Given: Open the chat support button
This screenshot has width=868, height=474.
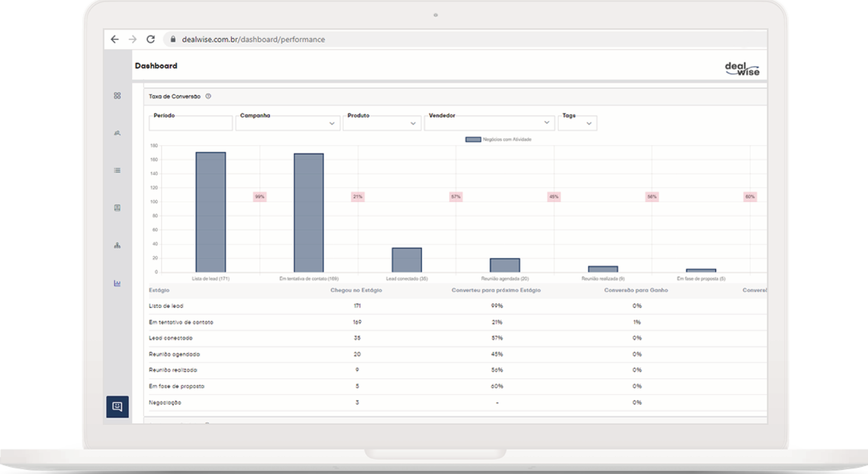Looking at the screenshot, I should pos(117,407).
